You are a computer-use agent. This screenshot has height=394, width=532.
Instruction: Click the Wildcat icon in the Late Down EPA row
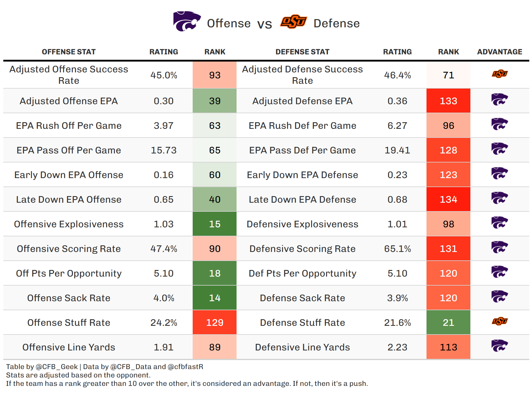(x=500, y=198)
